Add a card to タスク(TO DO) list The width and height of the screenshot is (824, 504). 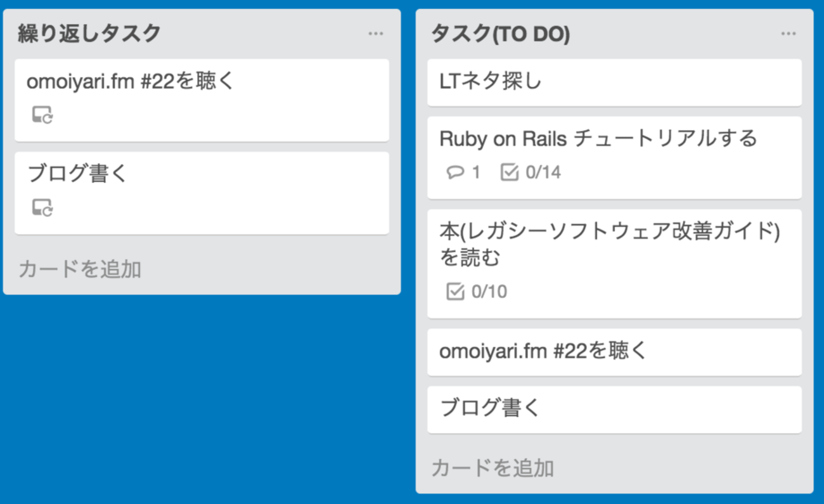tap(492, 468)
